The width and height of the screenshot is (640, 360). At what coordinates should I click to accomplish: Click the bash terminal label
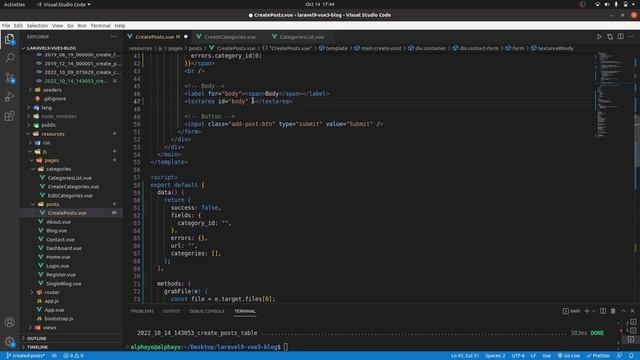[x=571, y=311]
